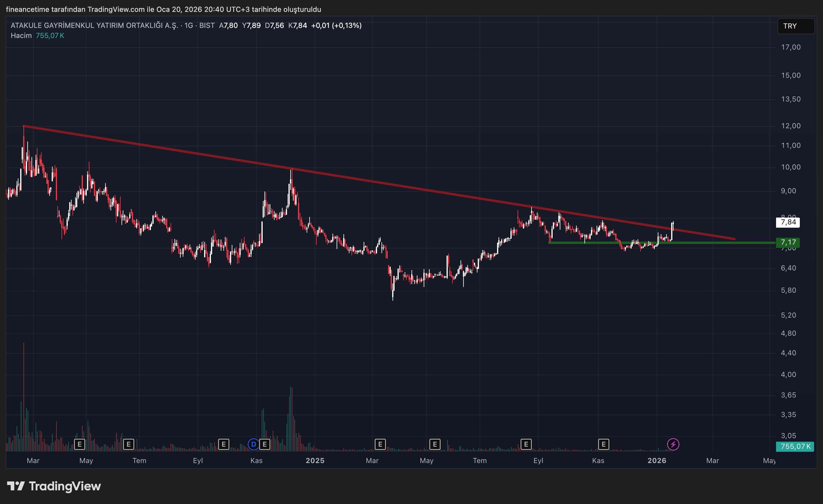
Task: Click the 2026 label on time axis
Action: (657, 461)
